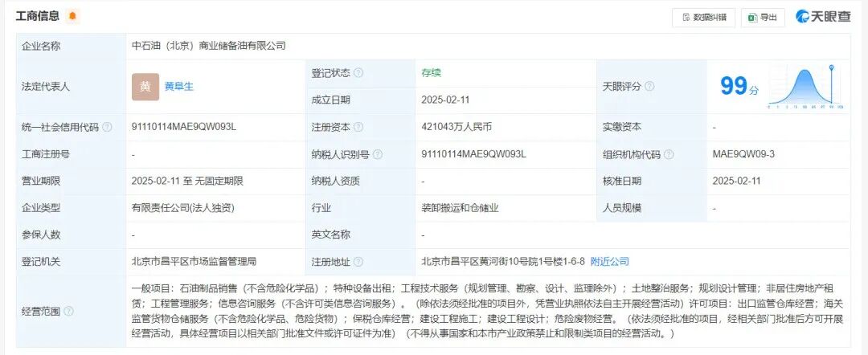Click the 实缴资本 label
This screenshot has width=868, height=355.
(622, 127)
